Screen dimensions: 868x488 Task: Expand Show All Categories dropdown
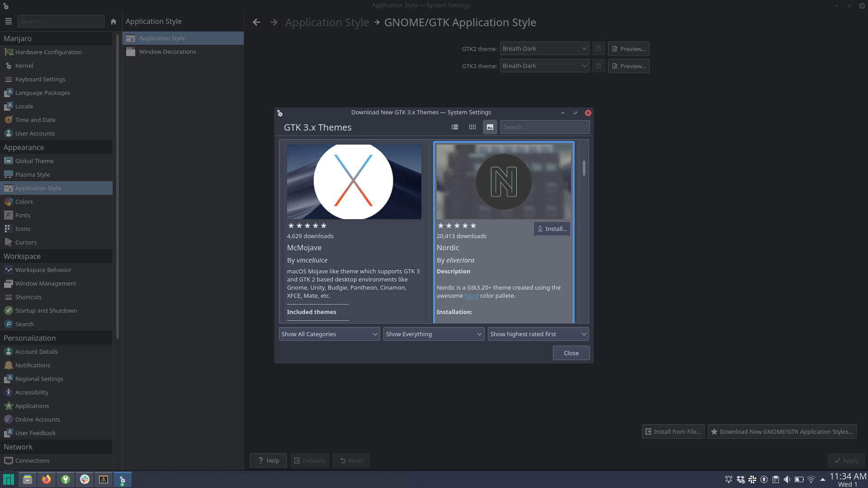(329, 334)
